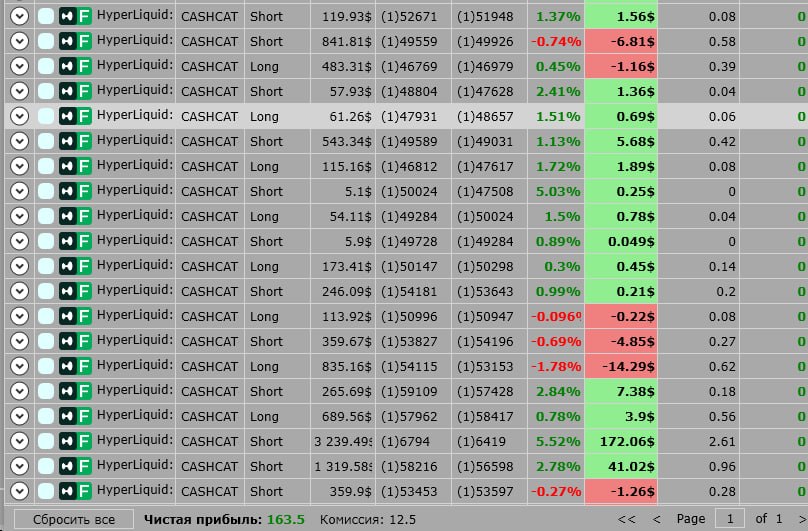The width and height of the screenshot is (808, 531).
Task: Go to the first page with <<
Action: pyautogui.click(x=627, y=519)
